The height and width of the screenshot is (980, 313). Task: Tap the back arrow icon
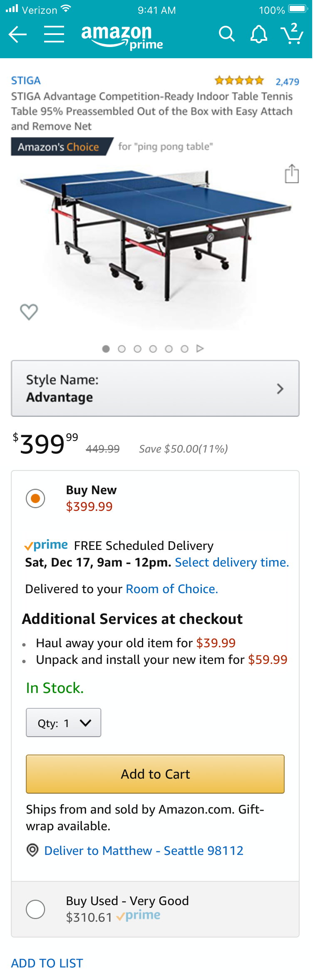tap(18, 34)
